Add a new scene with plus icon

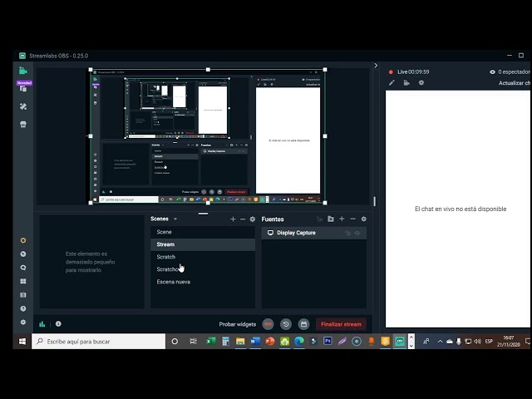coord(233,219)
